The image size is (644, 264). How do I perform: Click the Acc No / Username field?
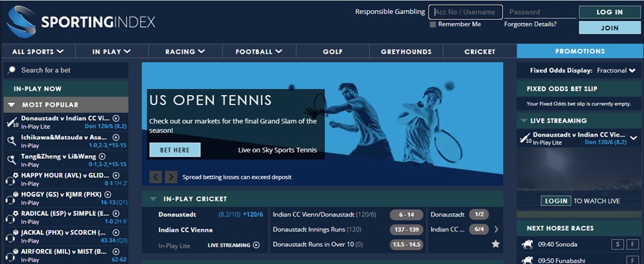click(x=465, y=12)
